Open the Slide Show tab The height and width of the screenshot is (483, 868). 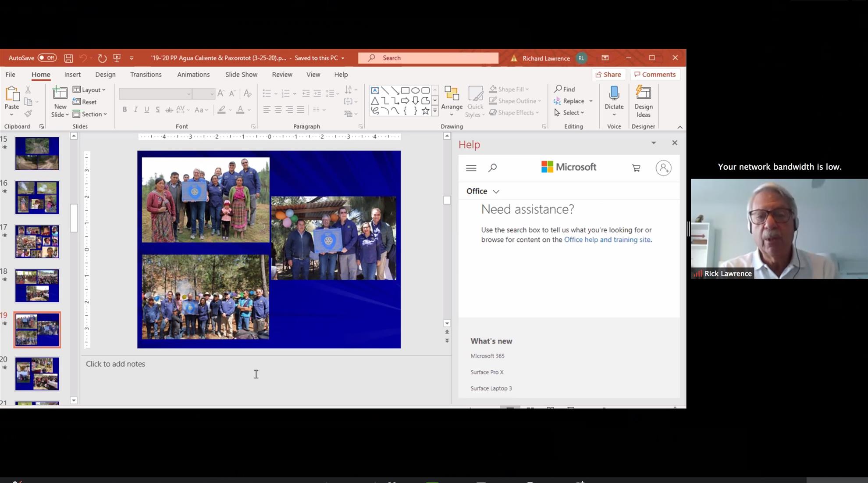coord(241,75)
